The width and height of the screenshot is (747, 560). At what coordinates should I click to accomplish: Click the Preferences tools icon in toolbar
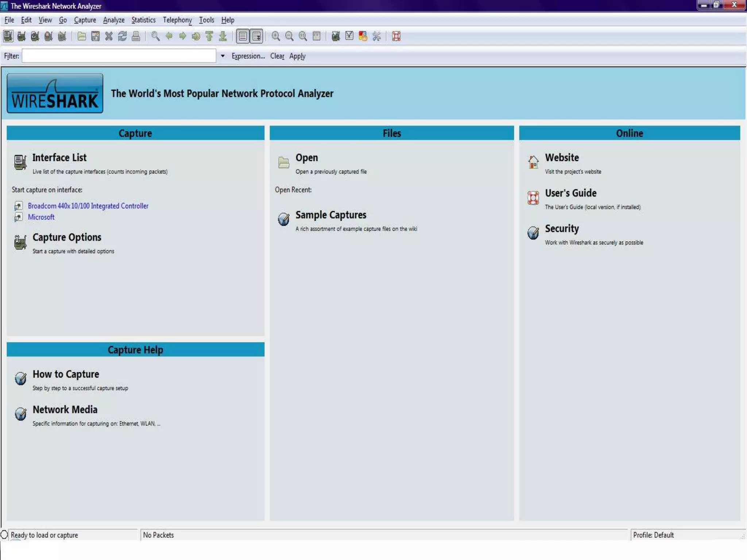[376, 36]
